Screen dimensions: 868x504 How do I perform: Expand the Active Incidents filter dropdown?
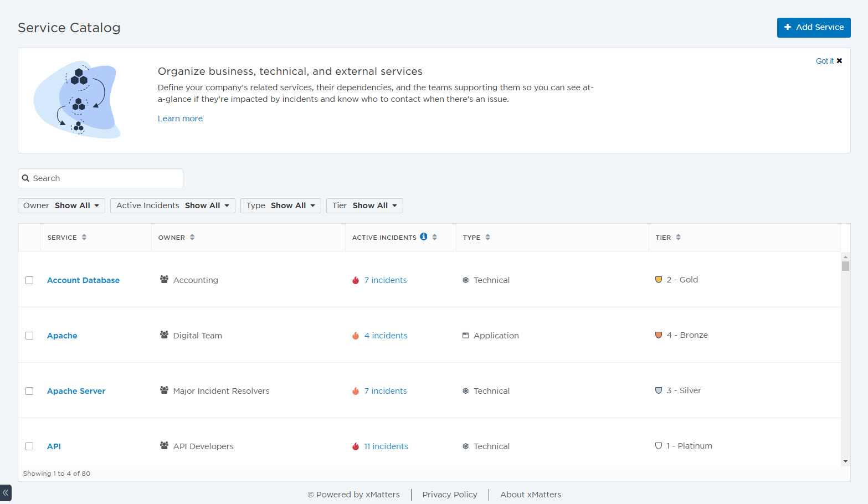pos(173,205)
